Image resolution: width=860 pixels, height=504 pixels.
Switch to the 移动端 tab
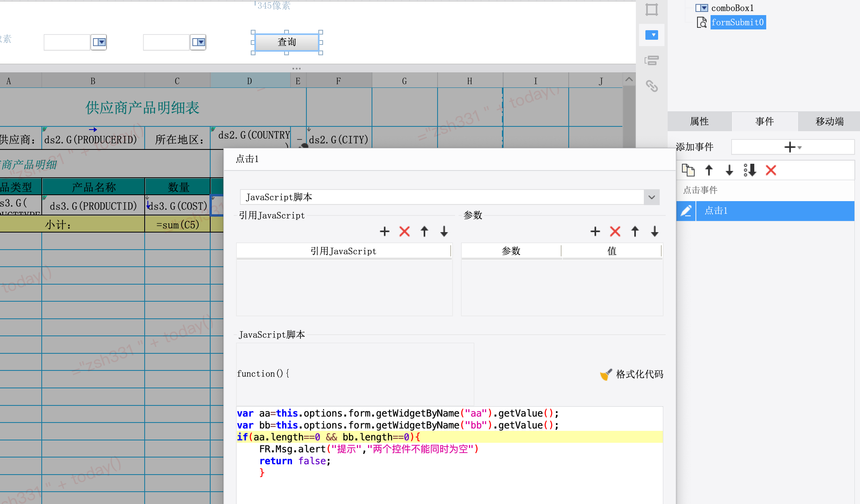tap(829, 121)
